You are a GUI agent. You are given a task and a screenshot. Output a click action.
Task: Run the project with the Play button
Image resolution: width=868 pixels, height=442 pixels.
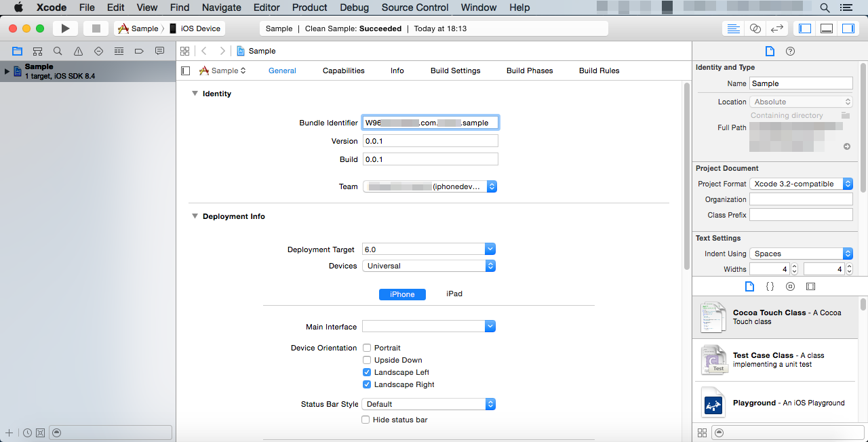65,28
